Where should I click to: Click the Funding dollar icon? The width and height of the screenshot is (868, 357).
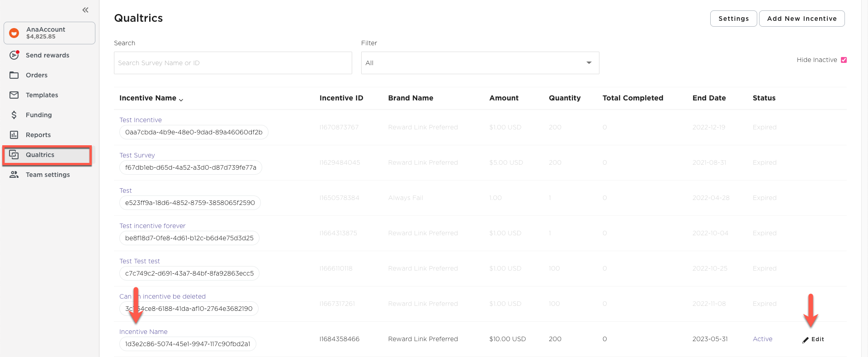coord(14,115)
